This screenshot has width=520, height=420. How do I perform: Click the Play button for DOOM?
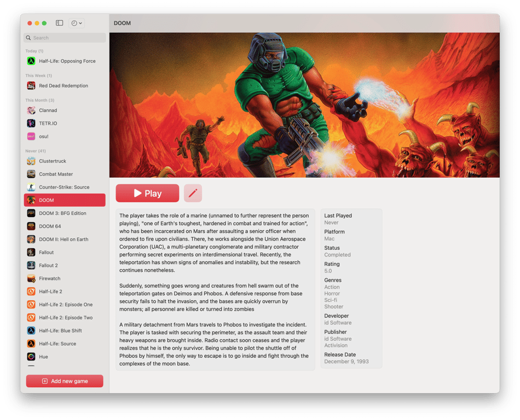[x=147, y=193]
